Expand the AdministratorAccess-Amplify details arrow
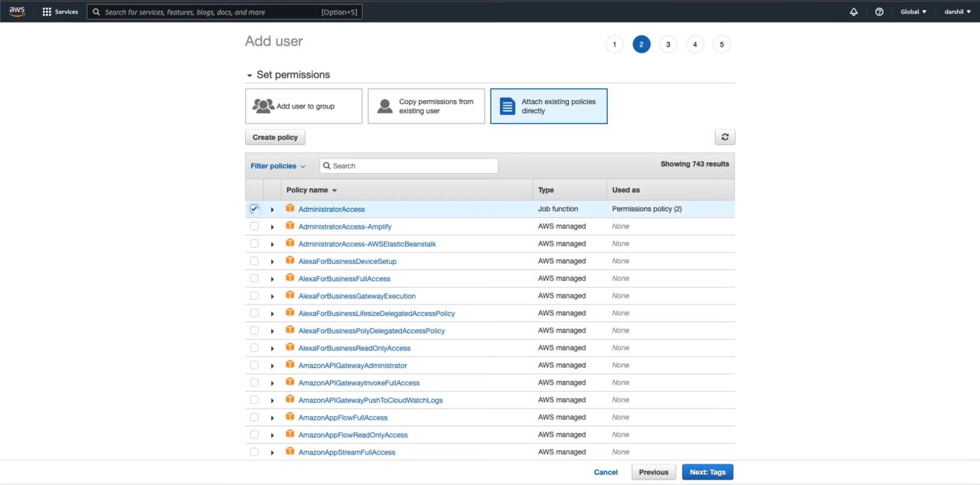The height and width of the screenshot is (485, 980). pos(273,227)
